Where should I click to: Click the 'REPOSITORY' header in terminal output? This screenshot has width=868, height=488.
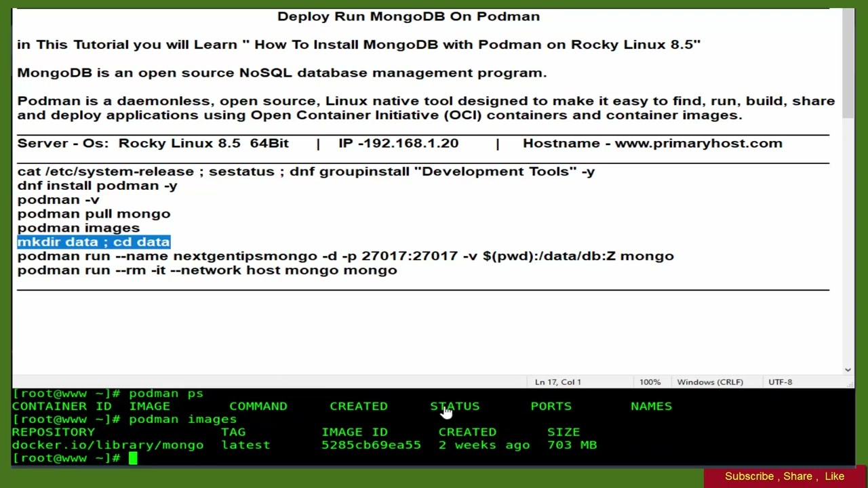[x=53, y=432]
